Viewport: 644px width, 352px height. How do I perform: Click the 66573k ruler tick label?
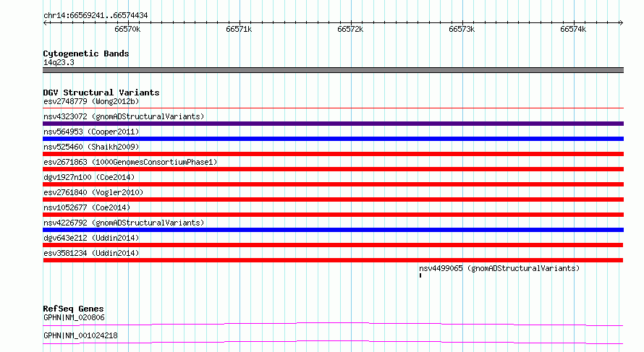pyautogui.click(x=462, y=29)
